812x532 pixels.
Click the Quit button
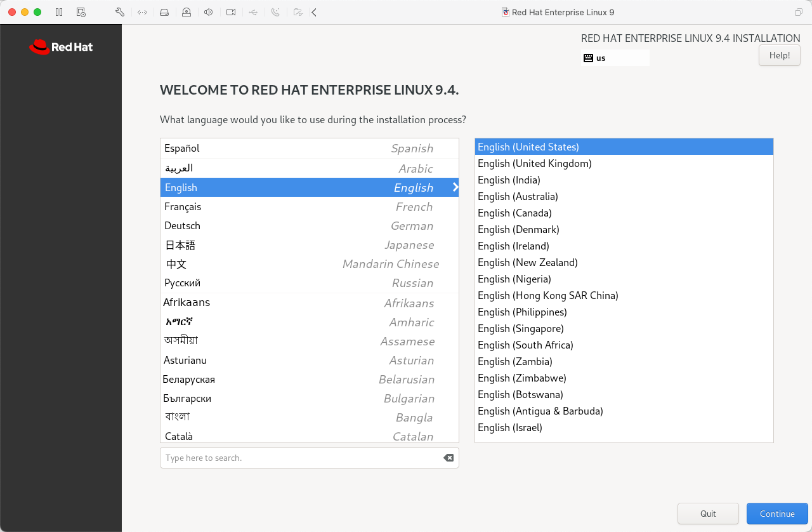click(708, 514)
